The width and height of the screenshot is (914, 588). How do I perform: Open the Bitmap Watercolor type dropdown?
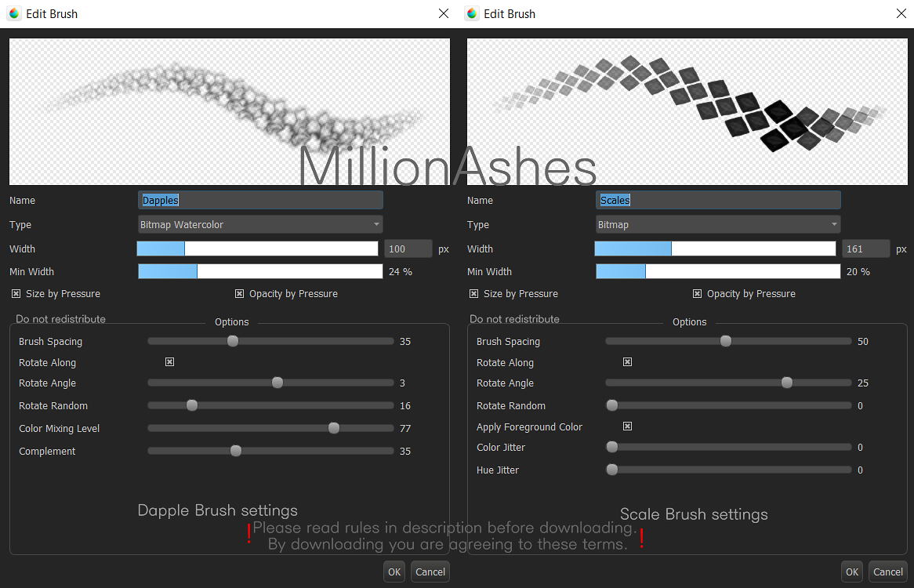click(x=260, y=224)
